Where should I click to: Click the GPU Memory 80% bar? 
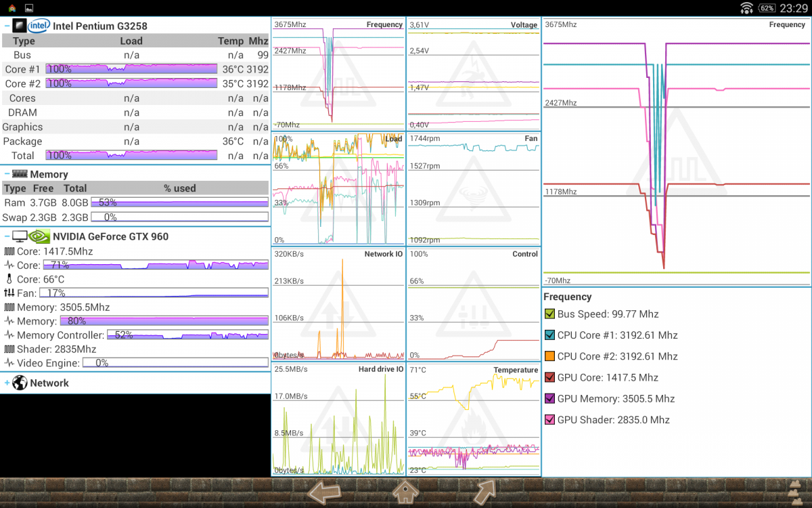(x=164, y=321)
